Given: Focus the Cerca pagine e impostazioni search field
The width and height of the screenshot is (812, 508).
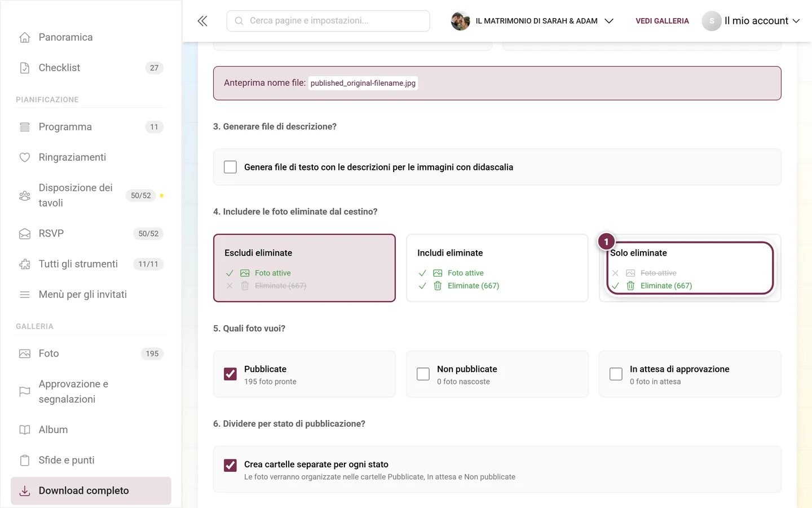Looking at the screenshot, I should pyautogui.click(x=328, y=21).
